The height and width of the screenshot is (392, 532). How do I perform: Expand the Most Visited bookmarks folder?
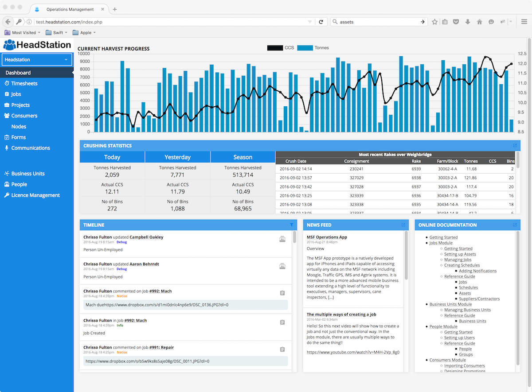22,32
